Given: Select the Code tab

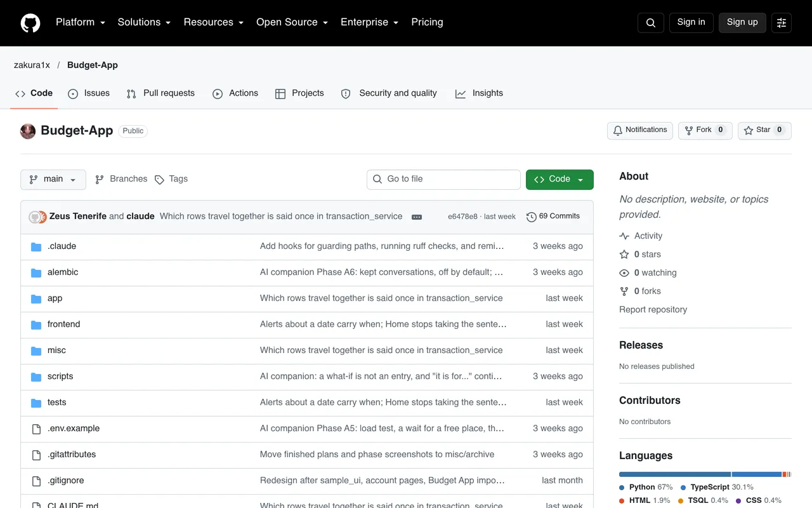Looking at the screenshot, I should pyautogui.click(x=34, y=93).
